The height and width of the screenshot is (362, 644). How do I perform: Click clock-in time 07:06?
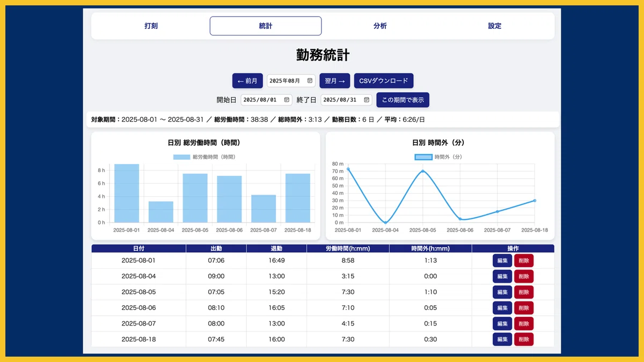(x=216, y=261)
